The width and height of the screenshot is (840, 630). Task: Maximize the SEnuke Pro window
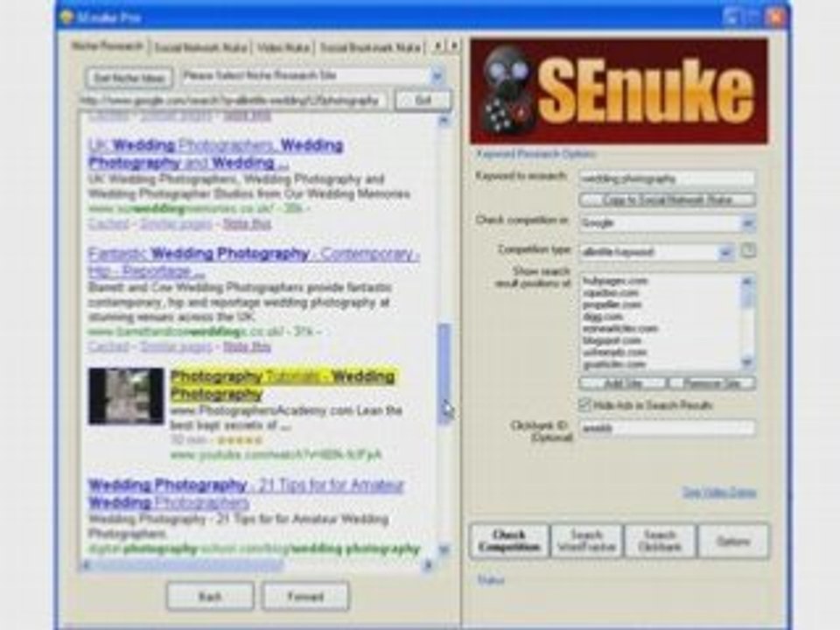click(752, 17)
